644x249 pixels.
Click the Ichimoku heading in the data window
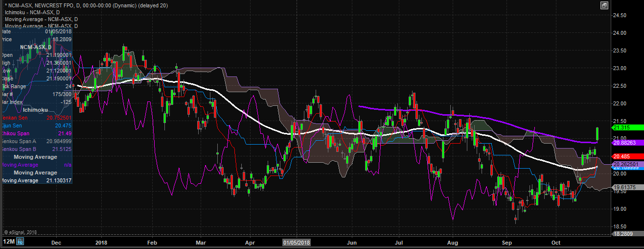[36, 110]
